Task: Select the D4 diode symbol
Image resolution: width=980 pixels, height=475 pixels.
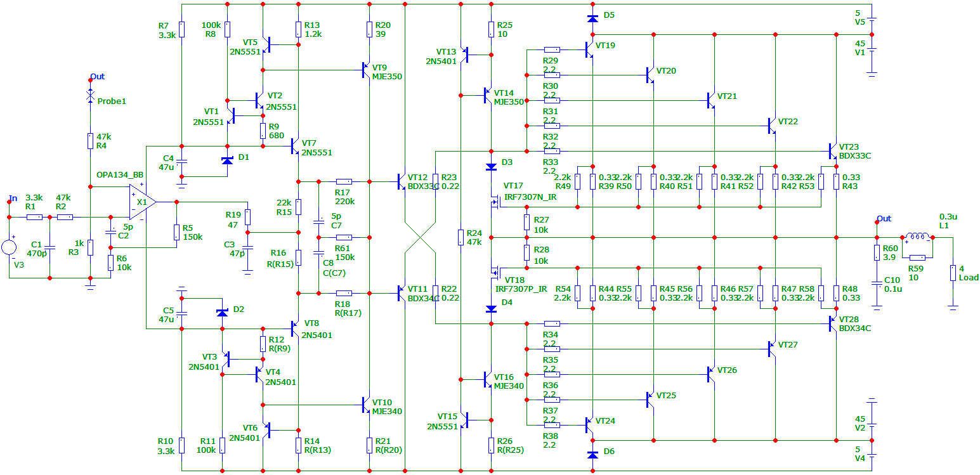Action: coord(491,309)
